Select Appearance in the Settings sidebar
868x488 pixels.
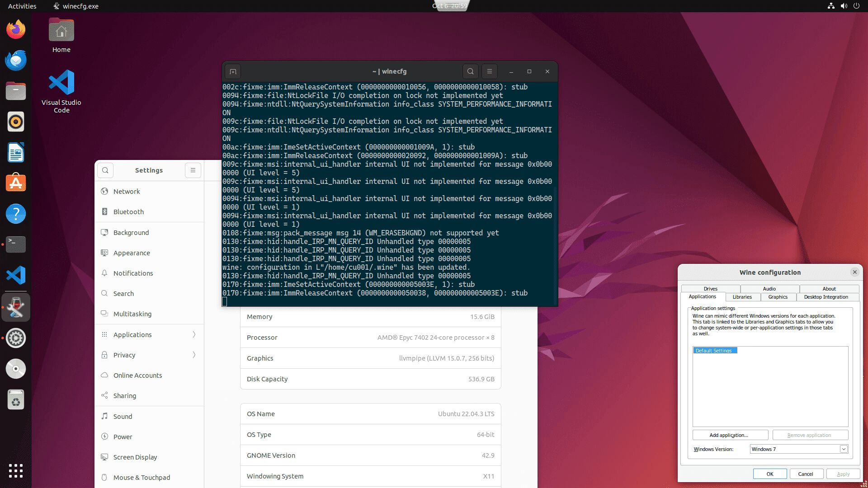click(149, 253)
